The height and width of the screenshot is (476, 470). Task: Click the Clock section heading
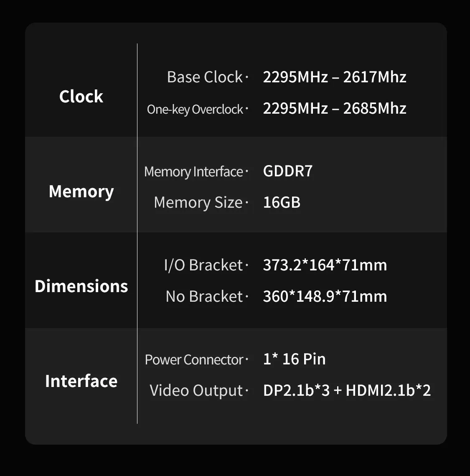click(x=81, y=97)
